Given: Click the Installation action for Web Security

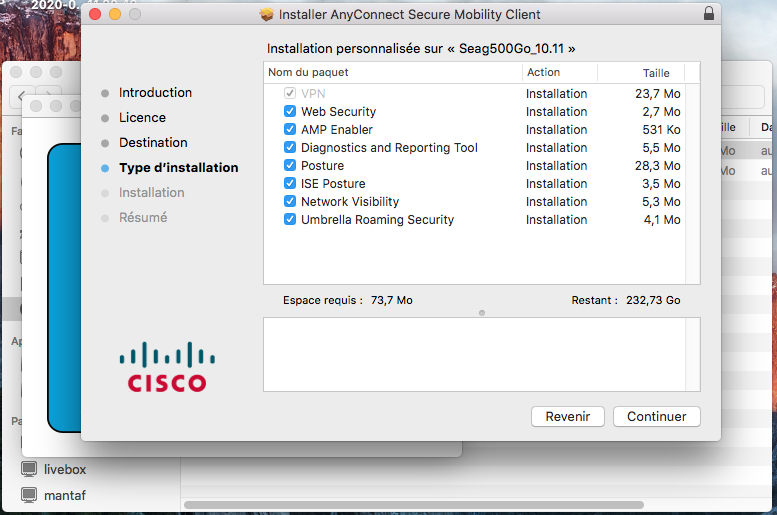Looking at the screenshot, I should tap(556, 112).
